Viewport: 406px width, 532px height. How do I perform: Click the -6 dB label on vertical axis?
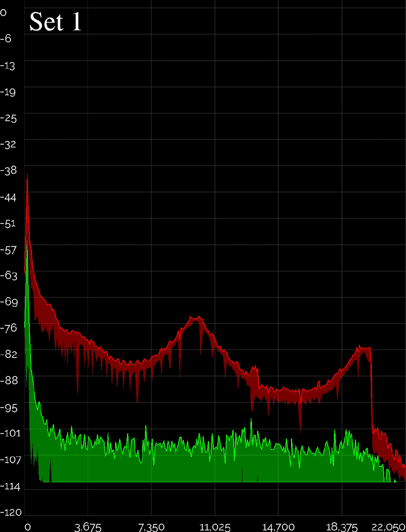coord(6,39)
